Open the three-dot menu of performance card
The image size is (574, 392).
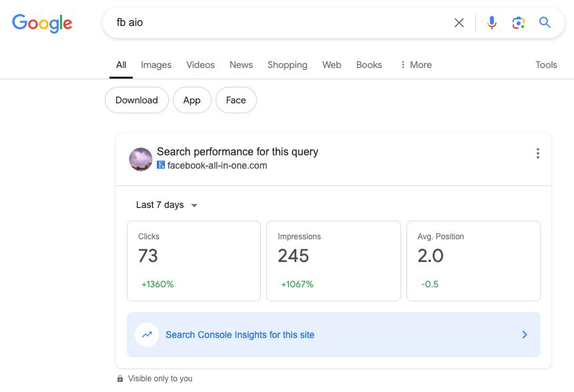coord(538,153)
